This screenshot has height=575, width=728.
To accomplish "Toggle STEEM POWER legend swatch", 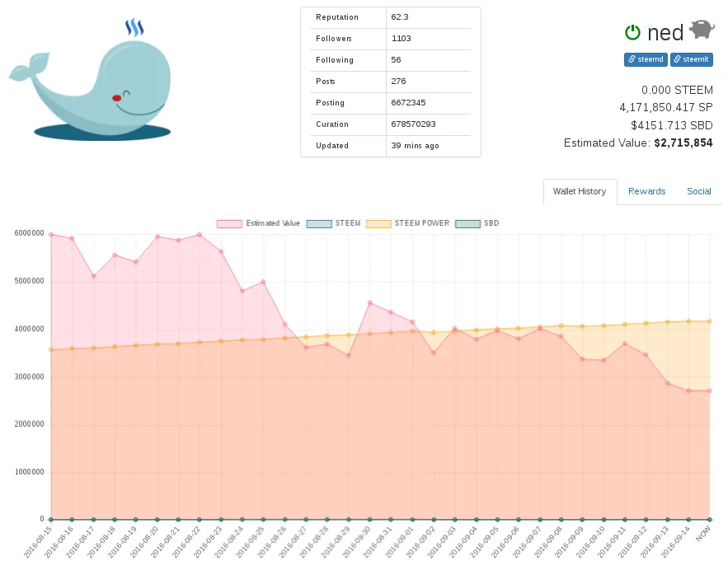I will [378, 224].
